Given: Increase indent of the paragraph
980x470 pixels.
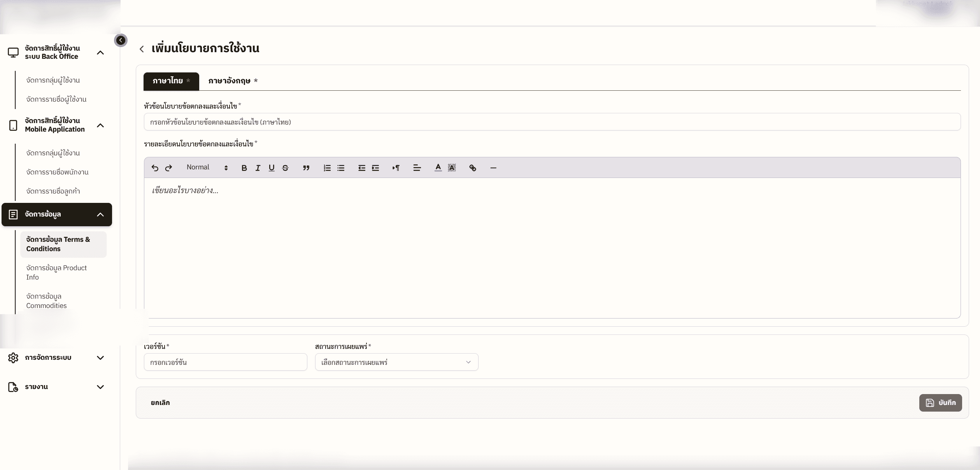Looking at the screenshot, I should [375, 168].
